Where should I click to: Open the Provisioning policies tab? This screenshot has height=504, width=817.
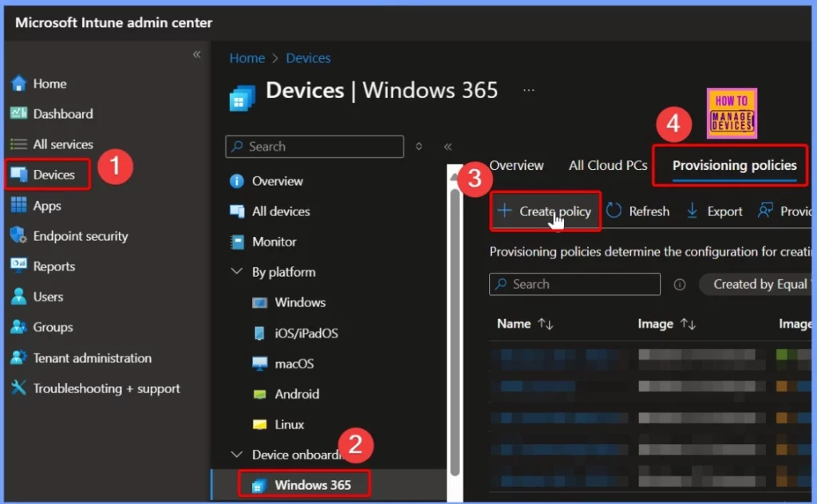[x=734, y=166]
